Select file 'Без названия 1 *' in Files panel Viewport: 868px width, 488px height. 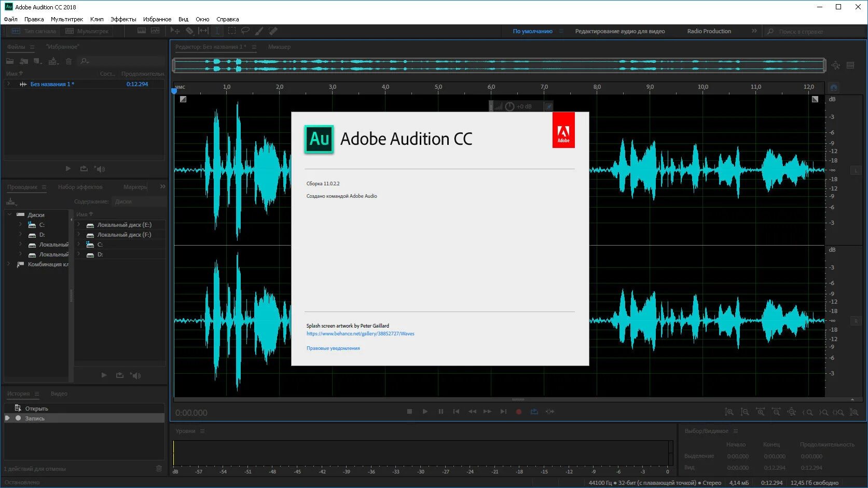[x=52, y=84]
